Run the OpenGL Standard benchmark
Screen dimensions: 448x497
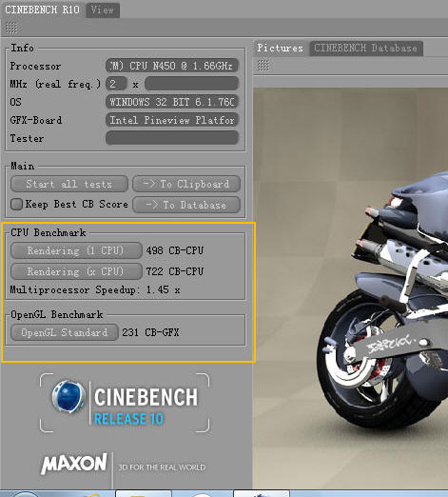point(65,332)
